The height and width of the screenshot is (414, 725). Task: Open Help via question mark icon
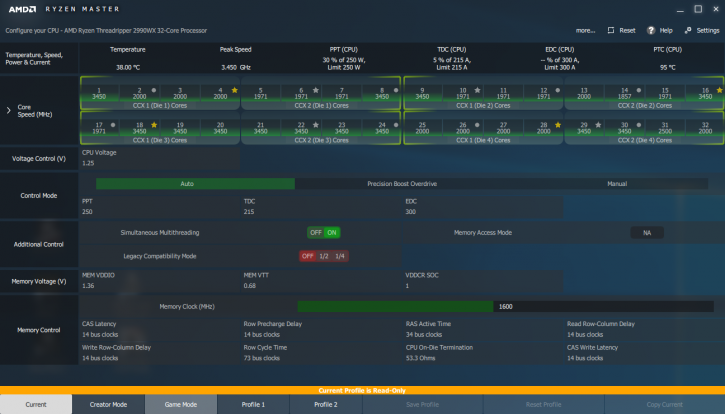tap(651, 30)
